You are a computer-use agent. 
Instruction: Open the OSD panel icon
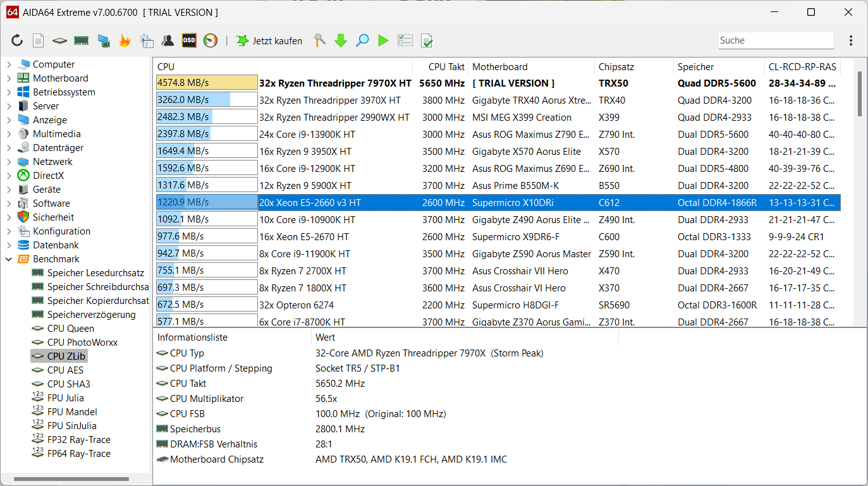coord(189,40)
